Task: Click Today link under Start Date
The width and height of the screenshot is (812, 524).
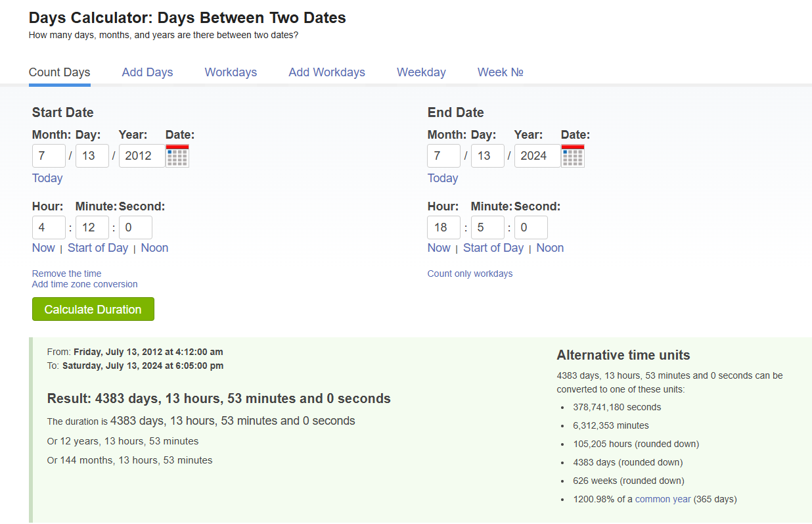Action: [x=47, y=178]
